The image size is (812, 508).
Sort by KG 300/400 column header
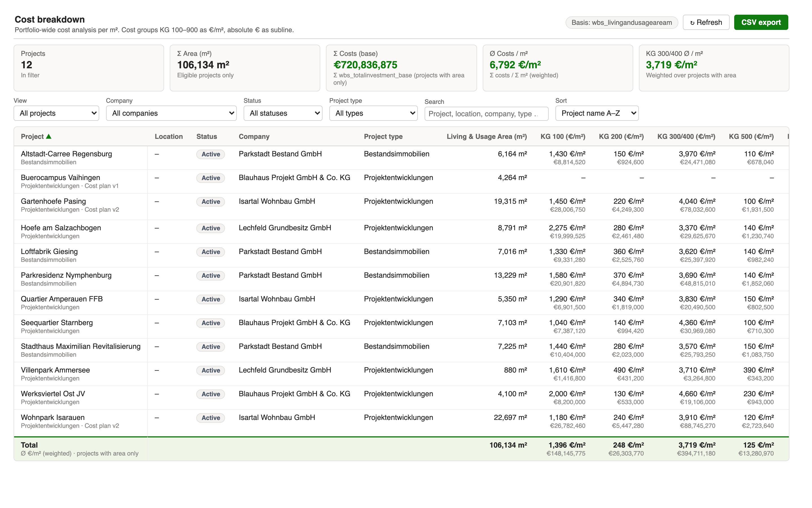pyautogui.click(x=686, y=136)
